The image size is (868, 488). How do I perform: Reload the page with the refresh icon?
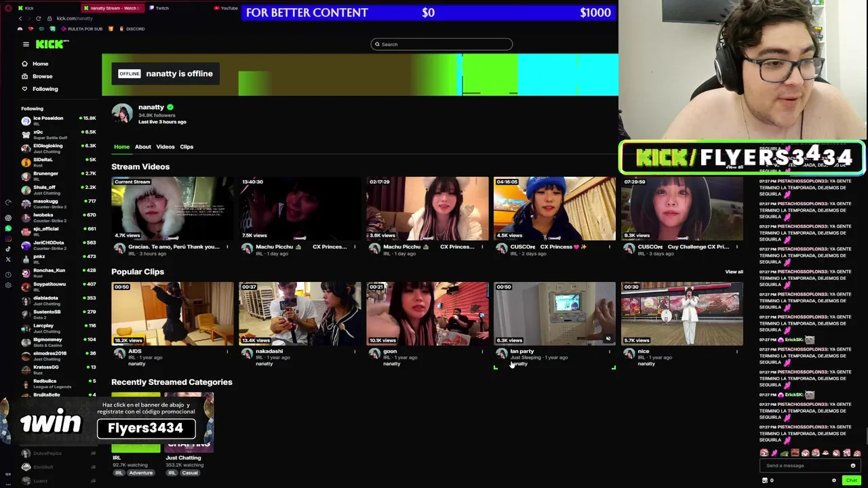click(38, 18)
